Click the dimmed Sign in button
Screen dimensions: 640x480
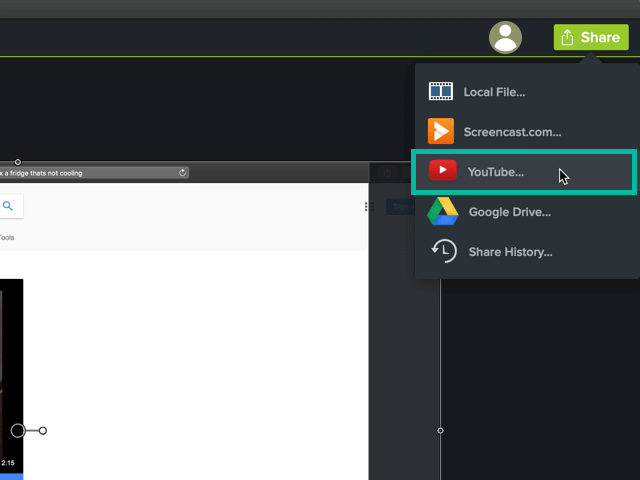pos(400,207)
